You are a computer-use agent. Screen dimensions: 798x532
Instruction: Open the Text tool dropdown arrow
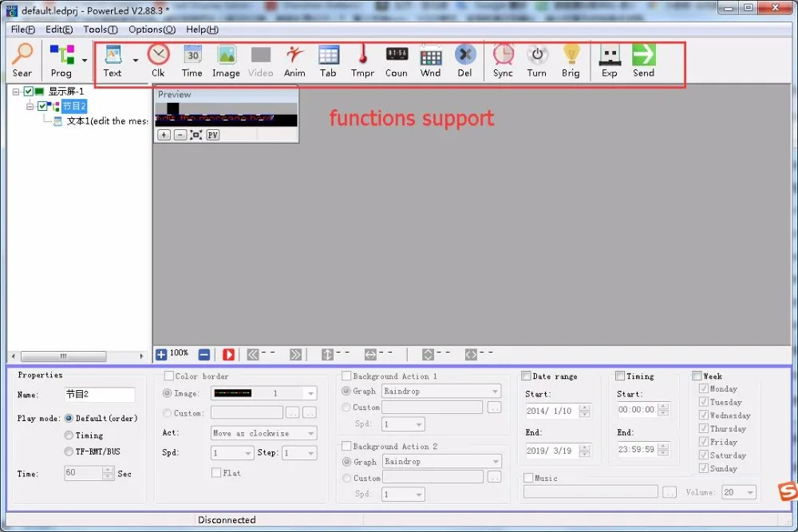coord(136,60)
